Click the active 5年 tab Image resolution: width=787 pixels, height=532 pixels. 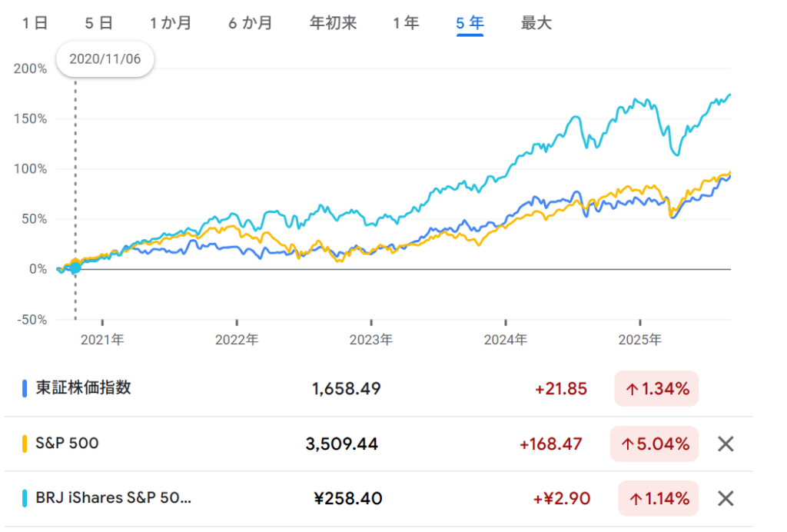pos(470,23)
